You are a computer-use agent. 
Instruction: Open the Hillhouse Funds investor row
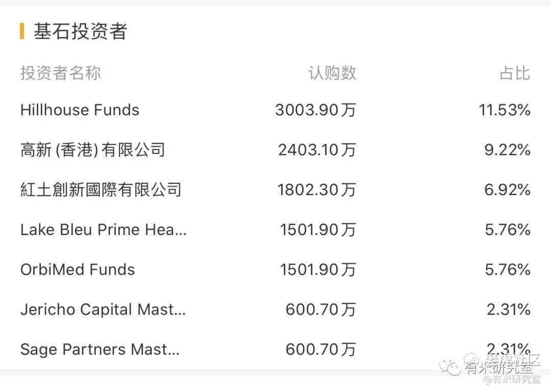coord(275,110)
